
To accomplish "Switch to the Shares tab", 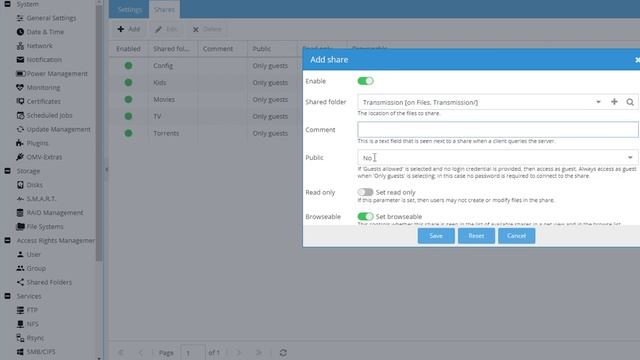I will pos(164,9).
